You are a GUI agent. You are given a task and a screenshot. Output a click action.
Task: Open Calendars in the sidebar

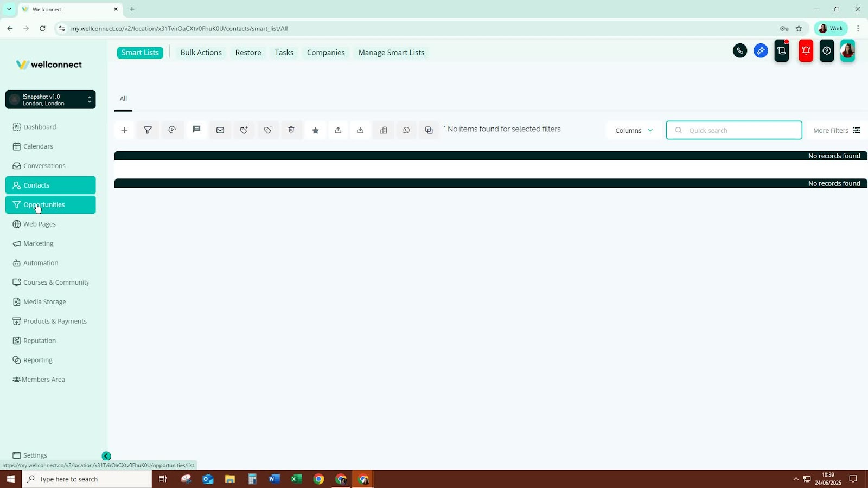point(50,146)
